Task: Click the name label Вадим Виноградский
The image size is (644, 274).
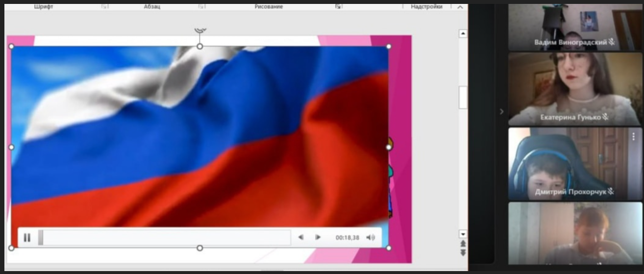Action: coord(570,43)
